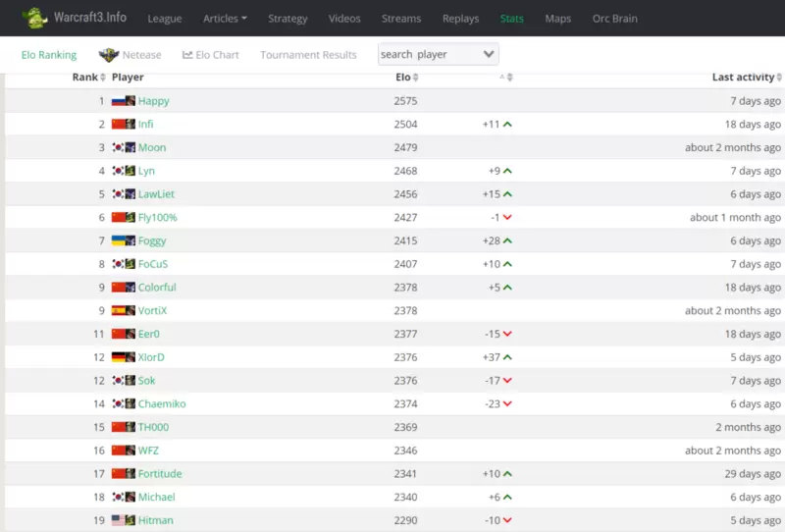
Task: Open player profile link for Moon
Action: (x=152, y=148)
